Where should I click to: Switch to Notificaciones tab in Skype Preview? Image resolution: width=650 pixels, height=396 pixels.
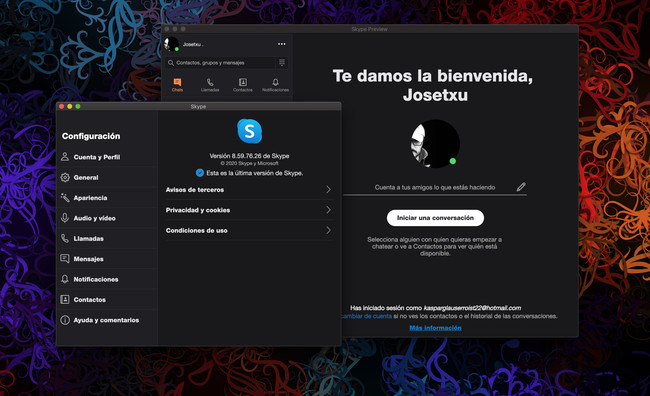(275, 85)
